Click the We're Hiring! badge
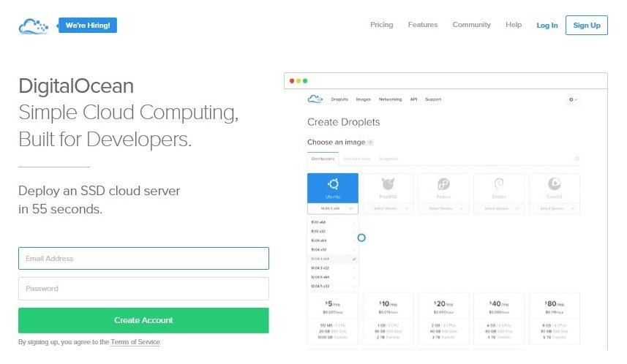The image size is (627, 364). [88, 25]
